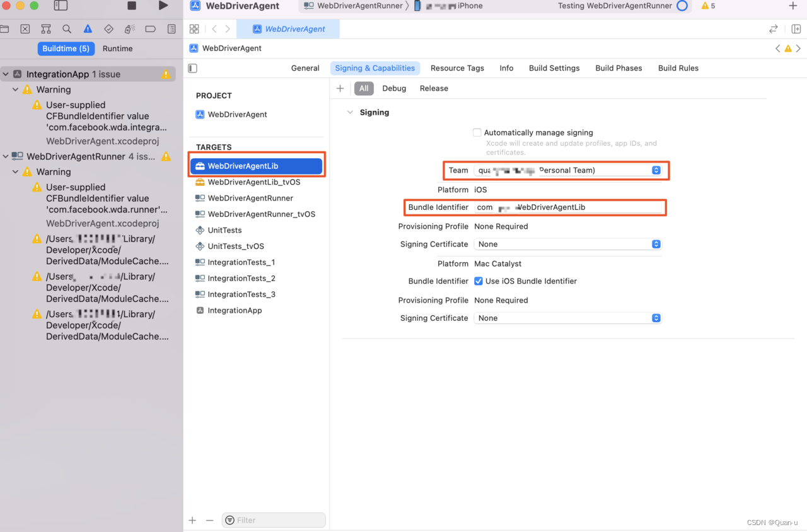
Task: Open the Info tab
Action: click(x=506, y=68)
